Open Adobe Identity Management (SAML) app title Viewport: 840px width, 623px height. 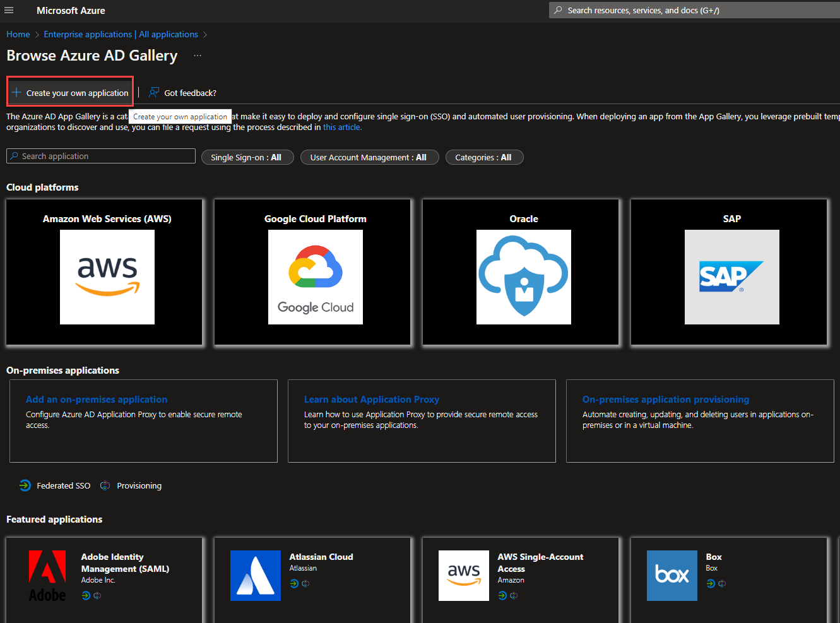pyautogui.click(x=125, y=562)
